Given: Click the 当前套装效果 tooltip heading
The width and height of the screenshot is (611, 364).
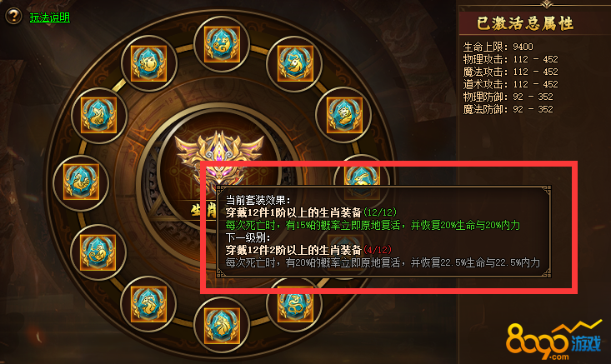Looking at the screenshot, I should coord(258,200).
